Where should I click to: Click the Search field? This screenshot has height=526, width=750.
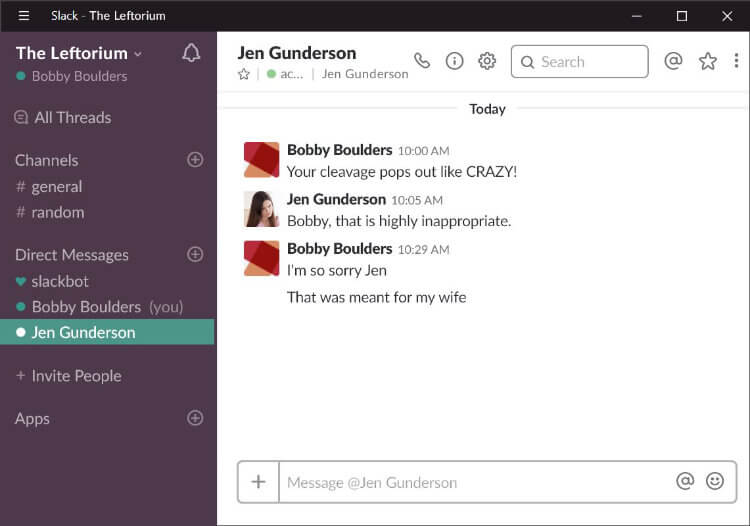580,62
